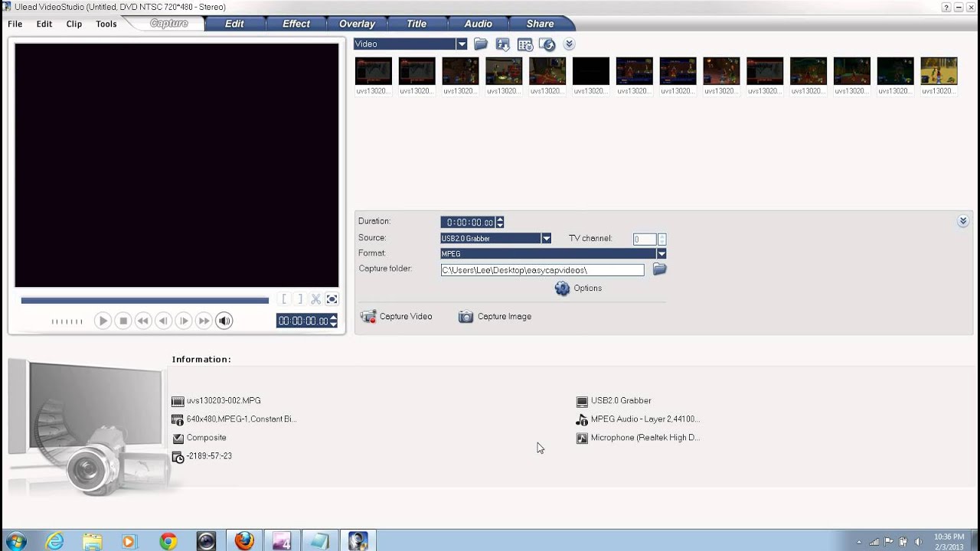The image size is (980, 551).
Task: Select the all-black video thumbnail
Action: pyautogui.click(x=591, y=71)
